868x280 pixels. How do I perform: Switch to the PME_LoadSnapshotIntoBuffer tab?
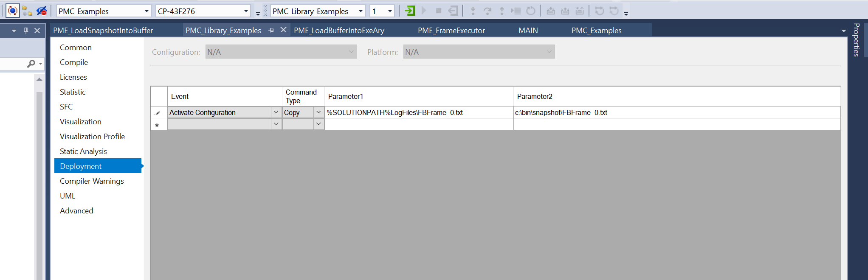click(103, 31)
